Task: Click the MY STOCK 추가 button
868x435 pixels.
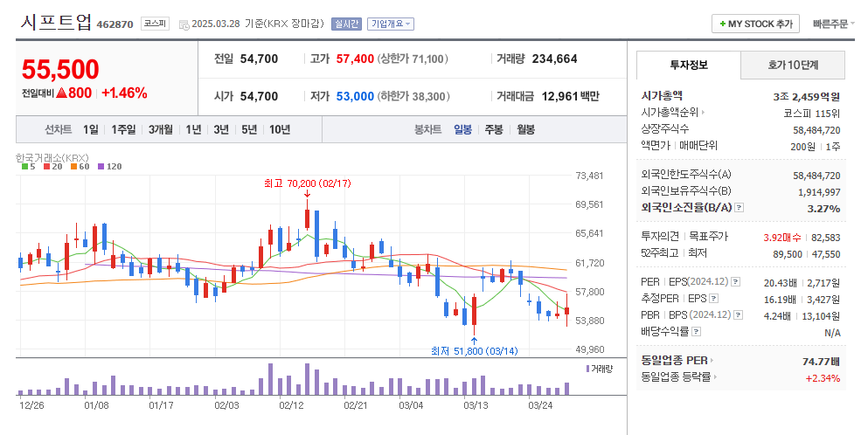Action: pyautogui.click(x=755, y=24)
